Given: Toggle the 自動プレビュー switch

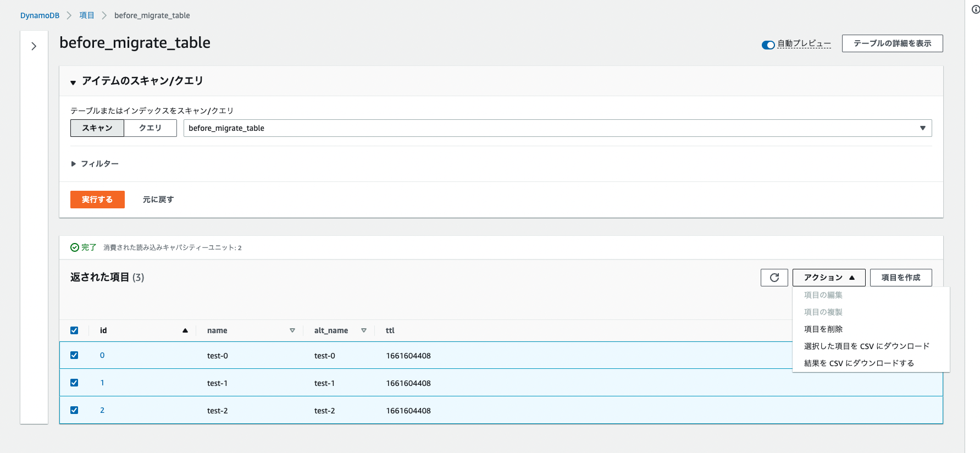Looking at the screenshot, I should pos(768,45).
